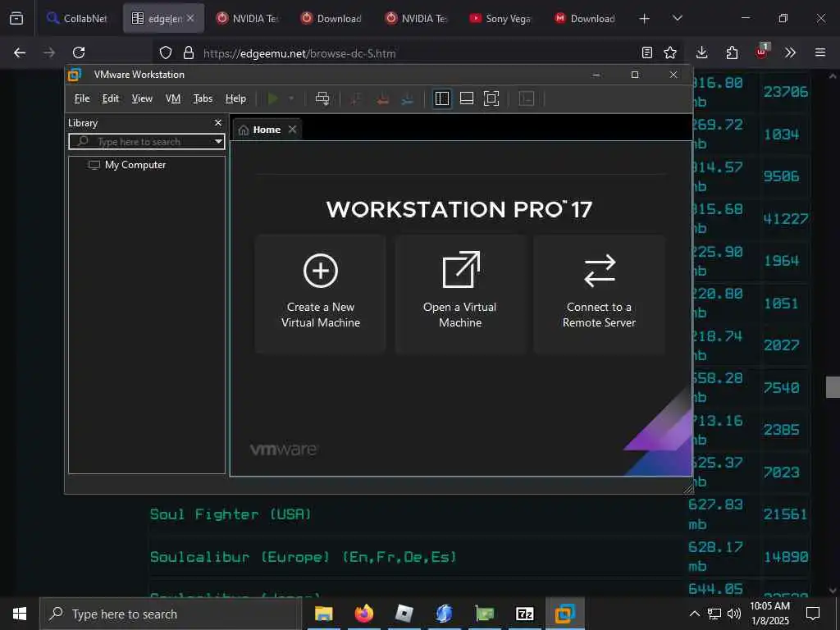Open the notification center icon
The image size is (840, 630).
pyautogui.click(x=813, y=614)
